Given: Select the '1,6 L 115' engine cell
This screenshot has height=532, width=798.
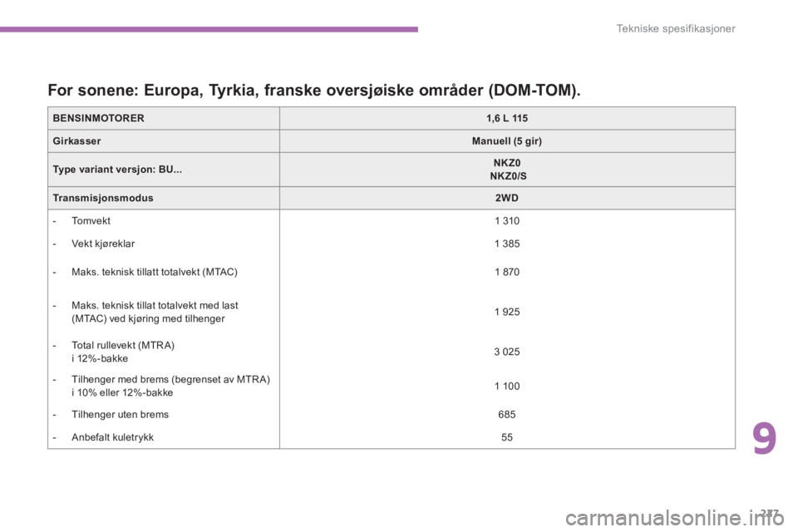Looking at the screenshot, I should 507,119.
